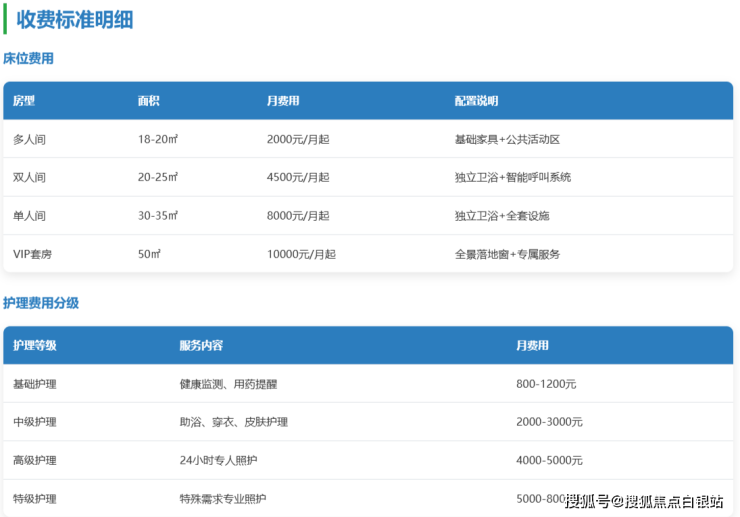The width and height of the screenshot is (740, 517).
Task: Click 独立卫浴+全套设施 description
Action: [x=502, y=216]
